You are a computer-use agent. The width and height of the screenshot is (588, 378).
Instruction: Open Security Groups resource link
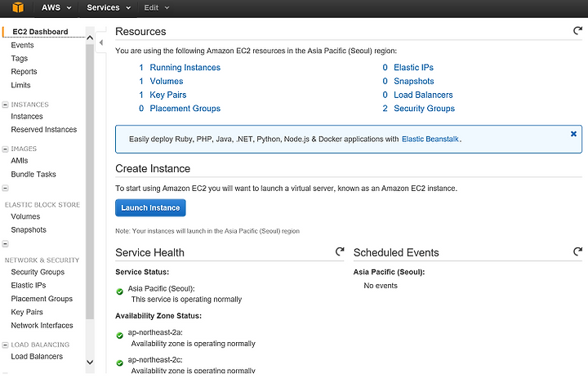(x=424, y=109)
